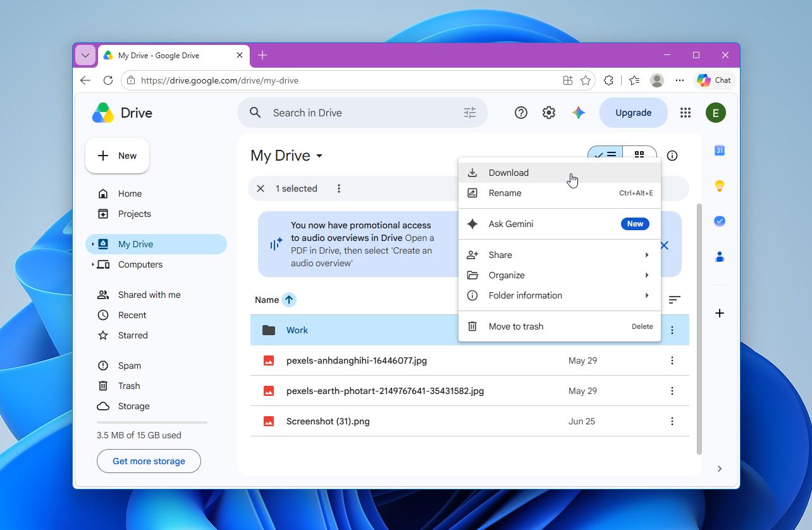
Task: Open Google Calendar side panel
Action: (719, 151)
